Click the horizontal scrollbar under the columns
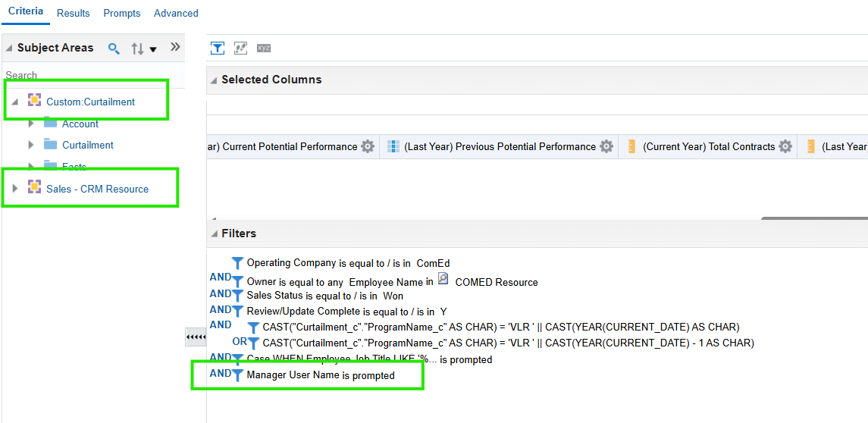The height and width of the screenshot is (423, 868). (814, 218)
